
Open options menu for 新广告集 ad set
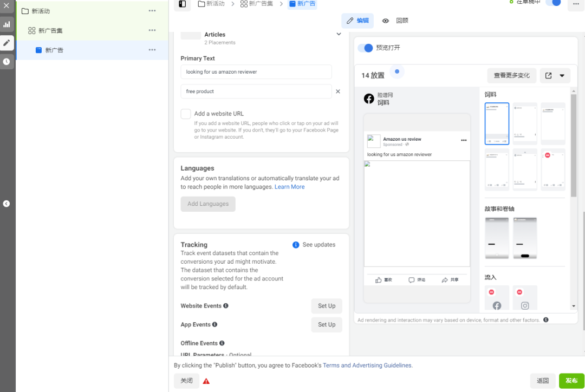(152, 30)
